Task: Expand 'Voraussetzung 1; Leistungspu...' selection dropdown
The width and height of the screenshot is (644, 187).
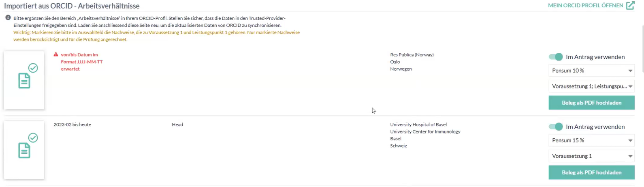Action: (591, 86)
